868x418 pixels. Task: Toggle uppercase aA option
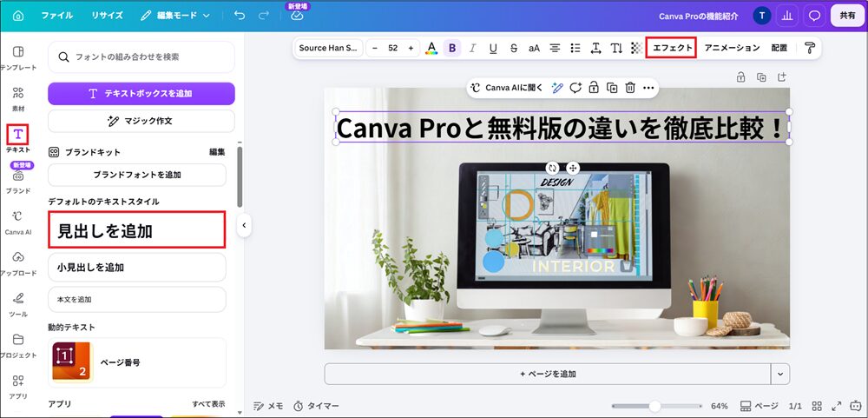(x=534, y=49)
